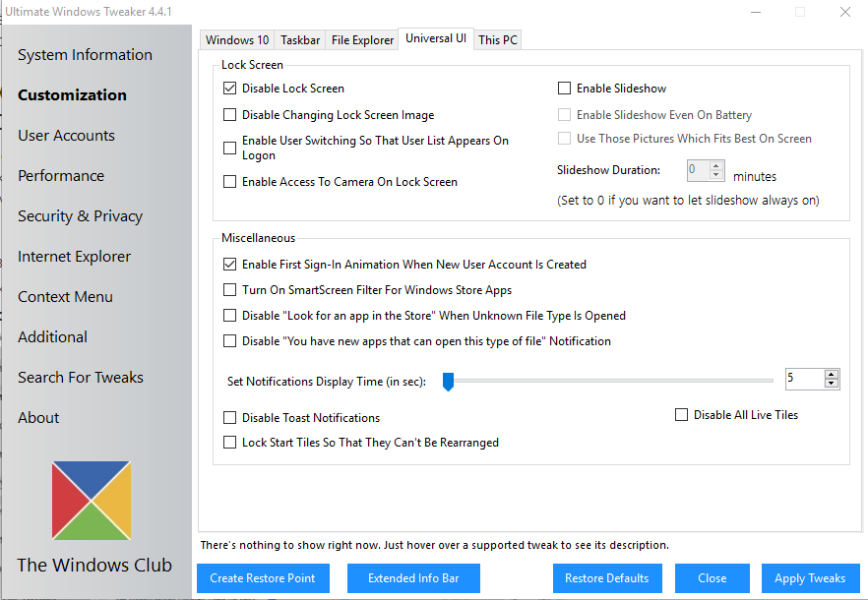Select the Universal UI tab
This screenshot has height=600, width=868.
436,38
